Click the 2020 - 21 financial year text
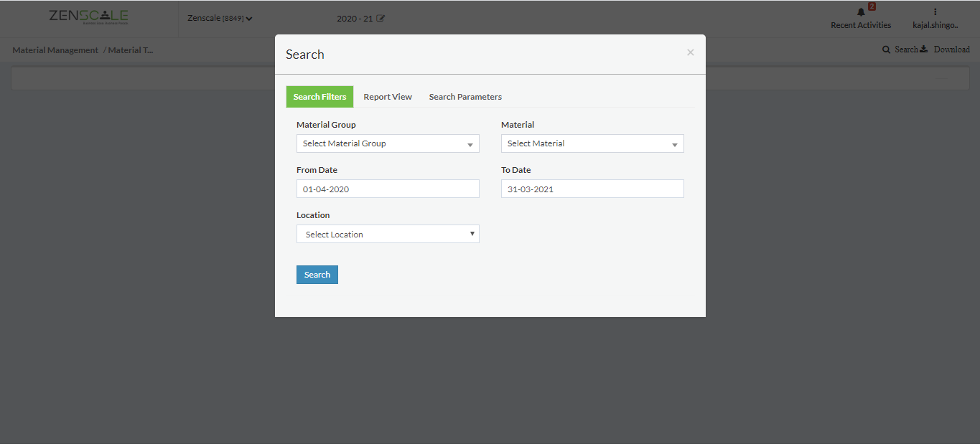 click(355, 19)
